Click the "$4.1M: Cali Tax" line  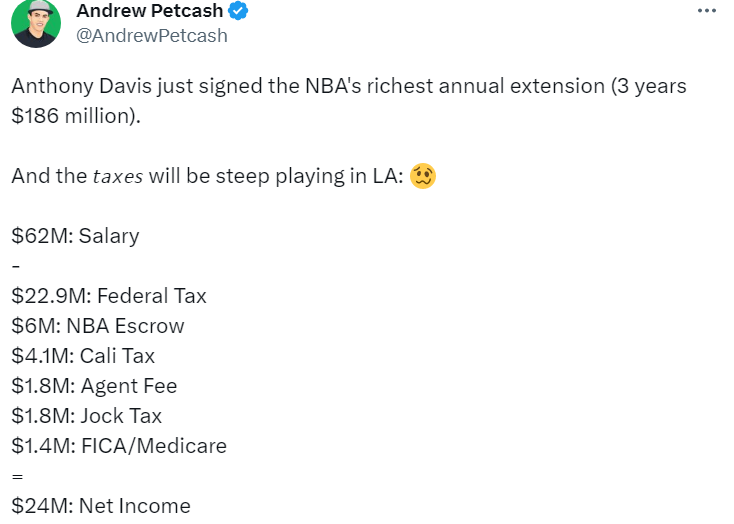click(83, 356)
